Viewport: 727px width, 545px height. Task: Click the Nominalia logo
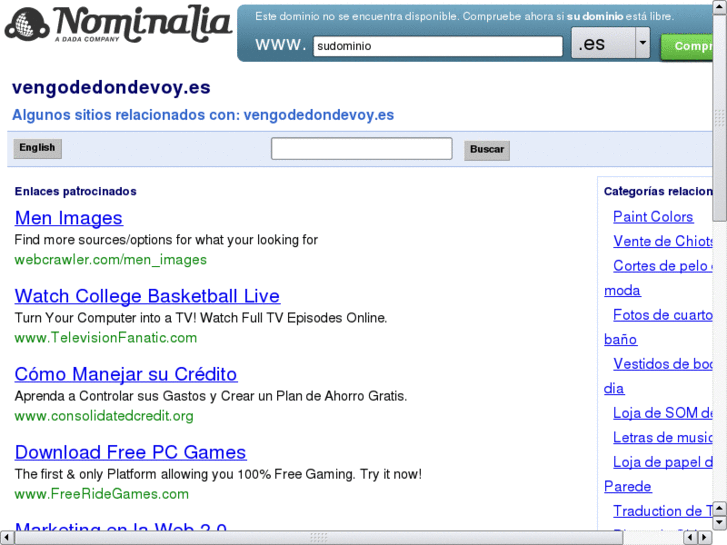tap(118, 25)
